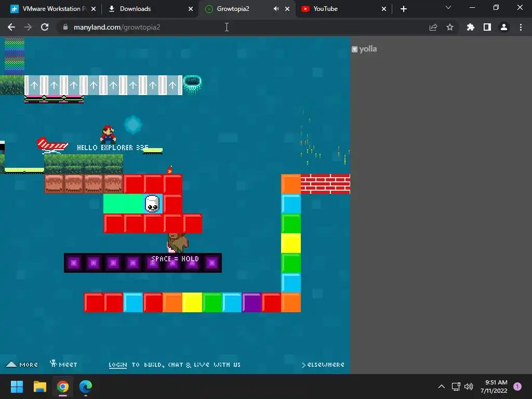Open the Meet option in game
The image size is (532, 399).
point(63,364)
